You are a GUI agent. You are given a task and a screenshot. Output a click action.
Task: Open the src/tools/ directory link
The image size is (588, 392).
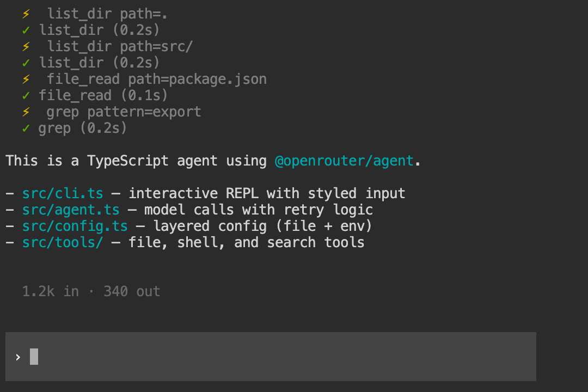click(x=63, y=243)
